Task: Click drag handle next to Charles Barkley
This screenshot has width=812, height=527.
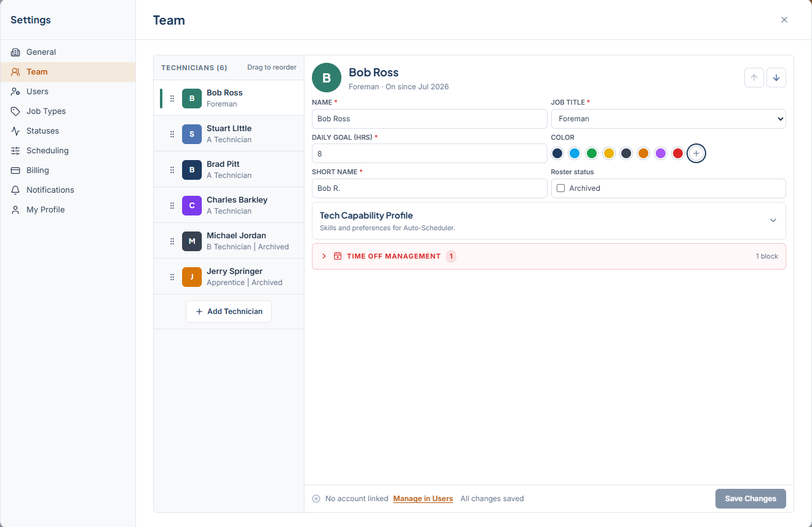Action: point(172,206)
